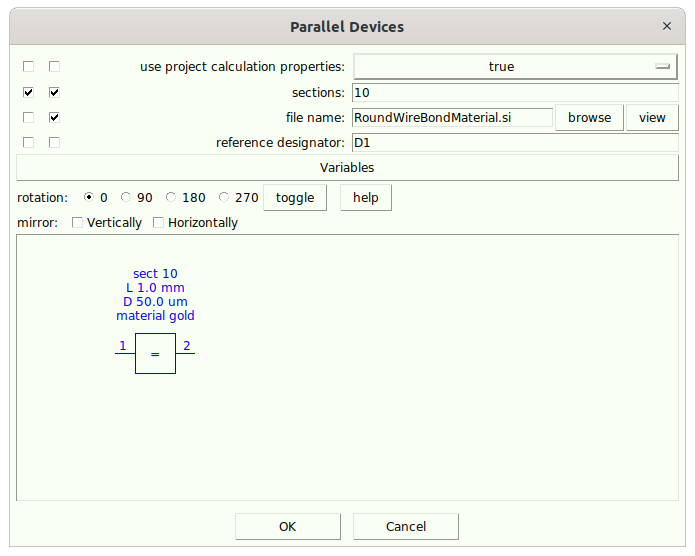Click port 2 label in preview
This screenshot has width=695, height=556.
(x=187, y=345)
